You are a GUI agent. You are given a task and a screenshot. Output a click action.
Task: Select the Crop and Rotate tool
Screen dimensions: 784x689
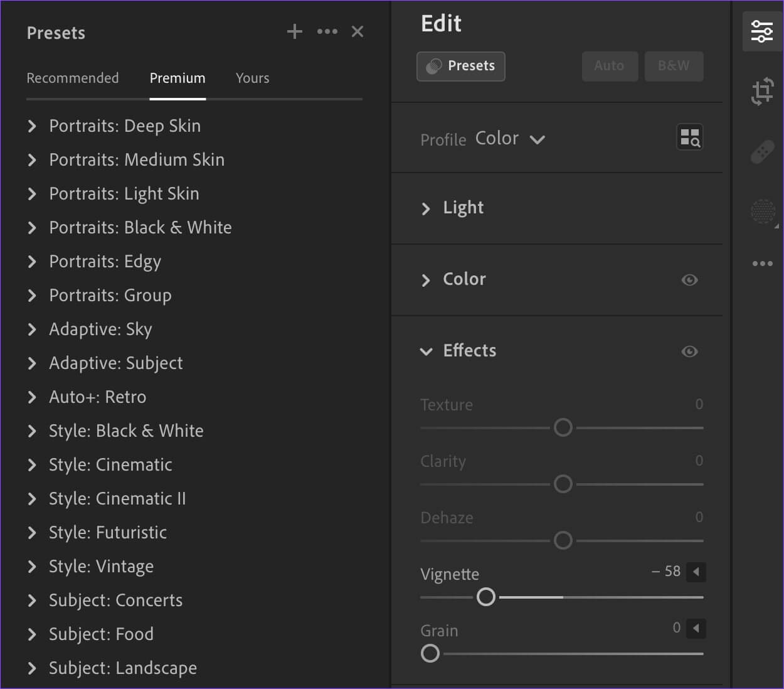[x=762, y=92]
